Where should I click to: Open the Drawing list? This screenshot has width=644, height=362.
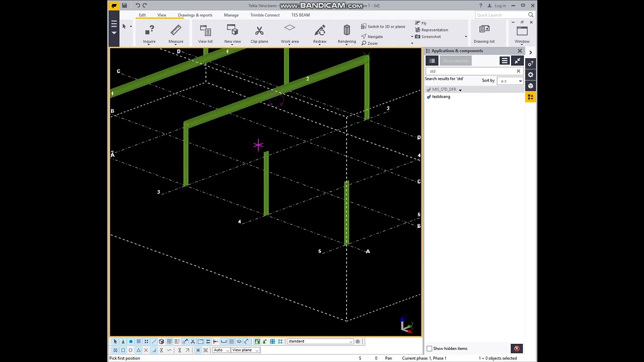(484, 34)
